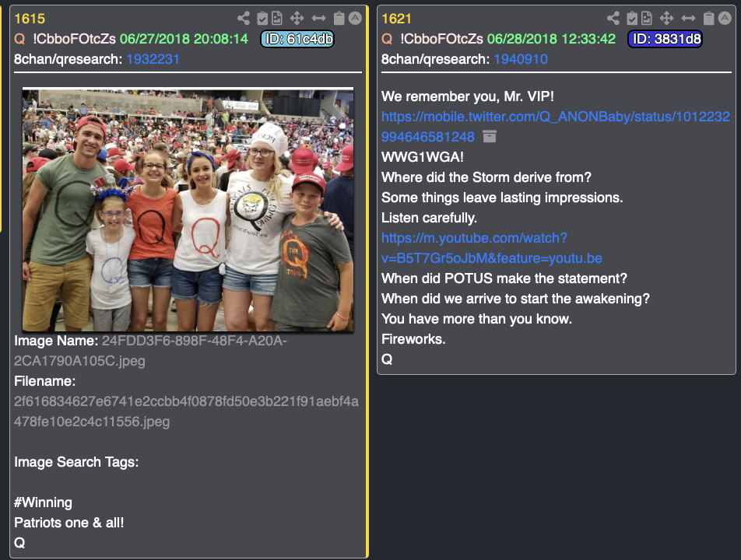Click the archive box icon after the Twitter link
Screen dimensions: 741x560
pos(490,136)
